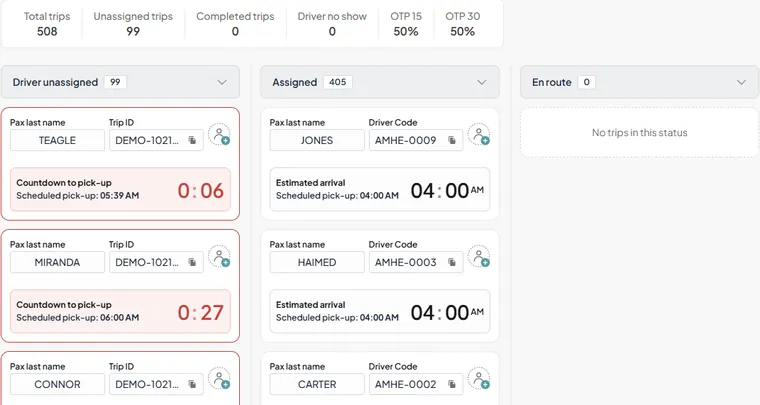Assign driver to CONNOR trip
Viewport: 760px width, 405px height.
click(x=220, y=379)
